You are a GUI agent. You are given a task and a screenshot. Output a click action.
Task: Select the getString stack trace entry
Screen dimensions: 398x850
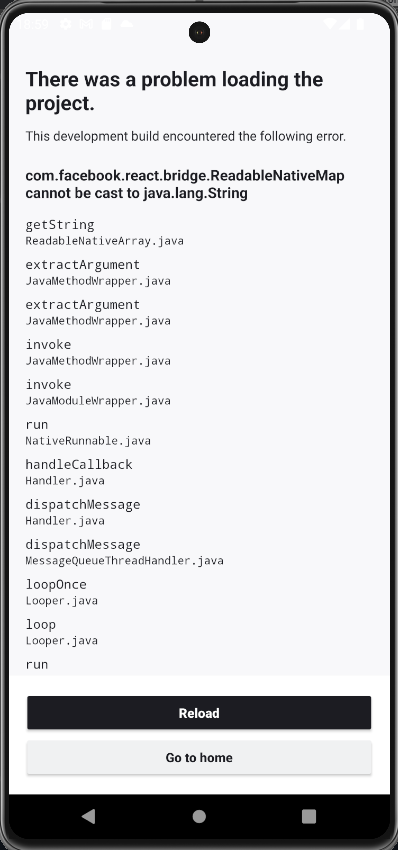(x=104, y=232)
